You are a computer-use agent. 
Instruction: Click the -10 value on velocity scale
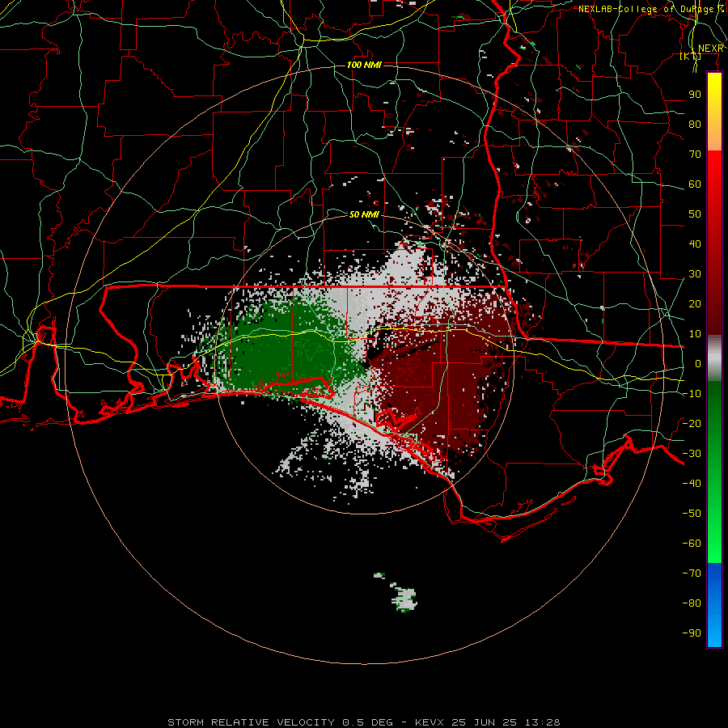[692, 394]
